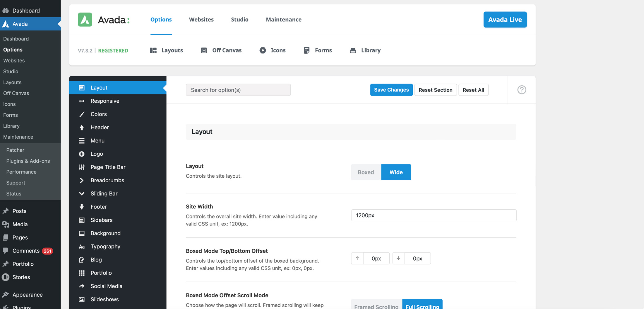Screen dimensions: 644x309
Task: Open Support submenu link
Action: point(16,183)
